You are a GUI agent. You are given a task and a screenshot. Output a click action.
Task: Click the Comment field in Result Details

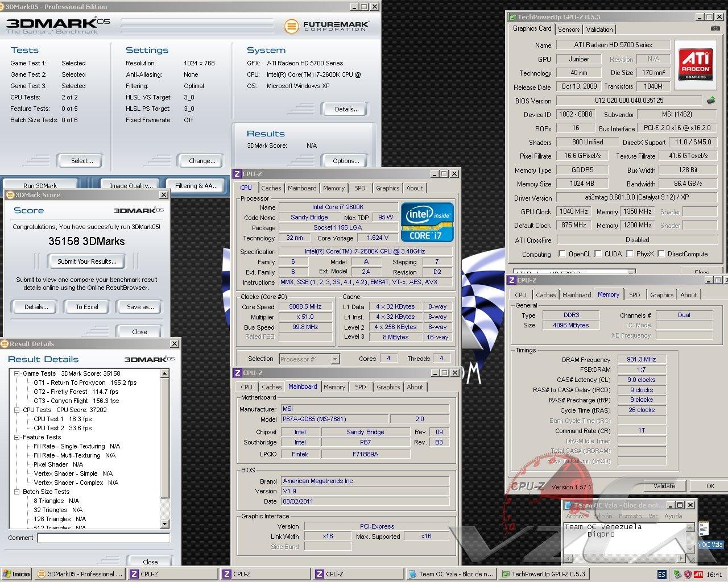point(104,538)
